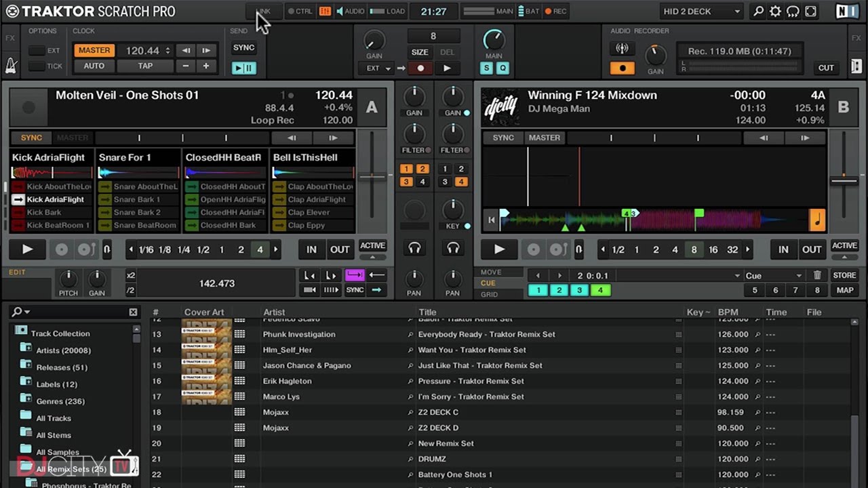868x488 pixels.
Task: Open the HID 2 DECK layout dropdown
Action: pyautogui.click(x=701, y=12)
